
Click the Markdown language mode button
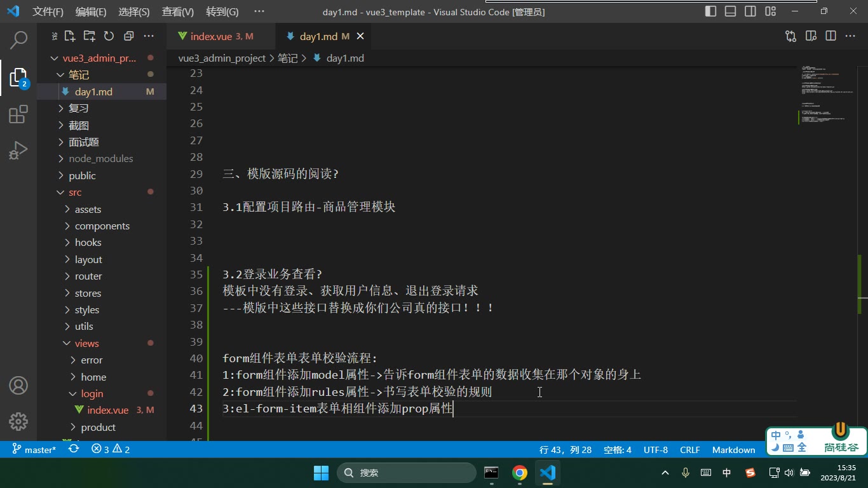733,449
